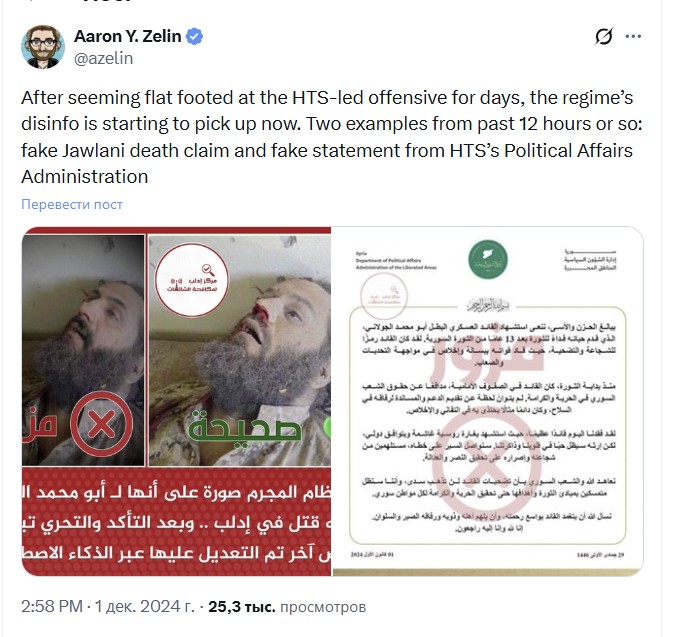Open the right fake statement document image
The image size is (679, 637).
[488, 401]
